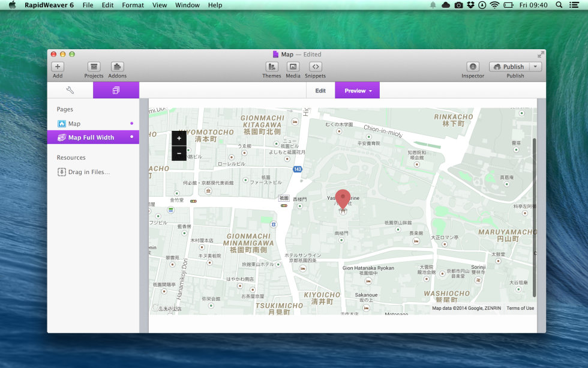Zoom out on the map

[179, 154]
